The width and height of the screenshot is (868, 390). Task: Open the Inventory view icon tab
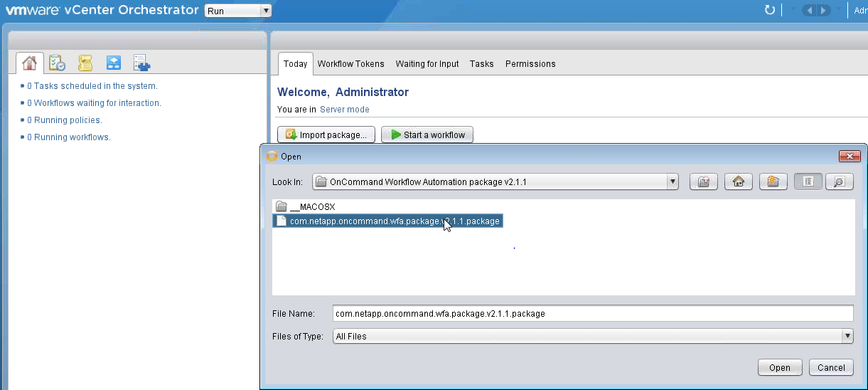point(142,63)
